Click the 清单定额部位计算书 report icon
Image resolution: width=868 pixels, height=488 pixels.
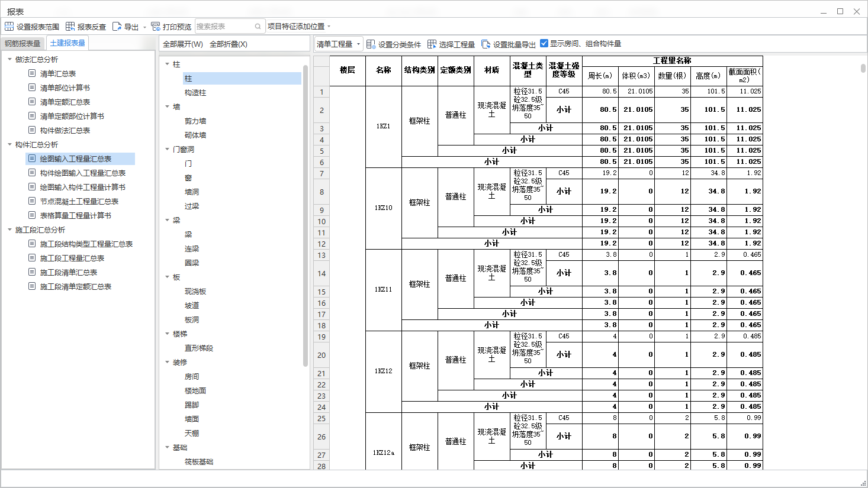32,116
